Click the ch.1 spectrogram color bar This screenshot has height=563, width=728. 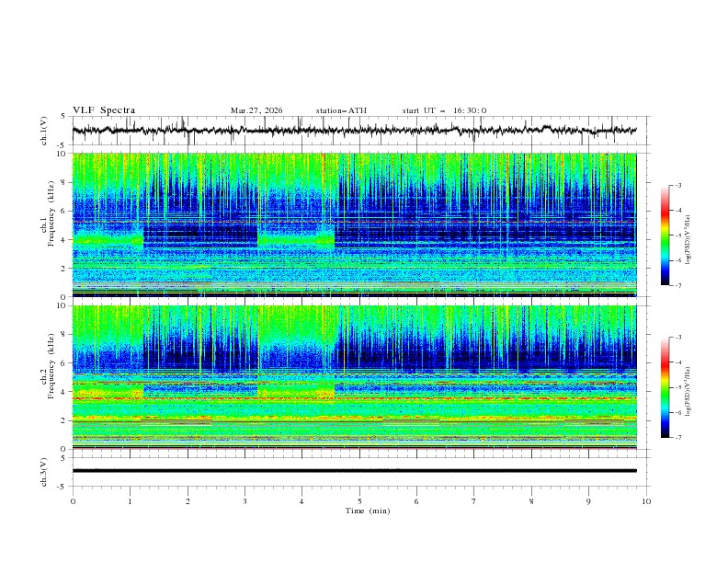pos(665,236)
